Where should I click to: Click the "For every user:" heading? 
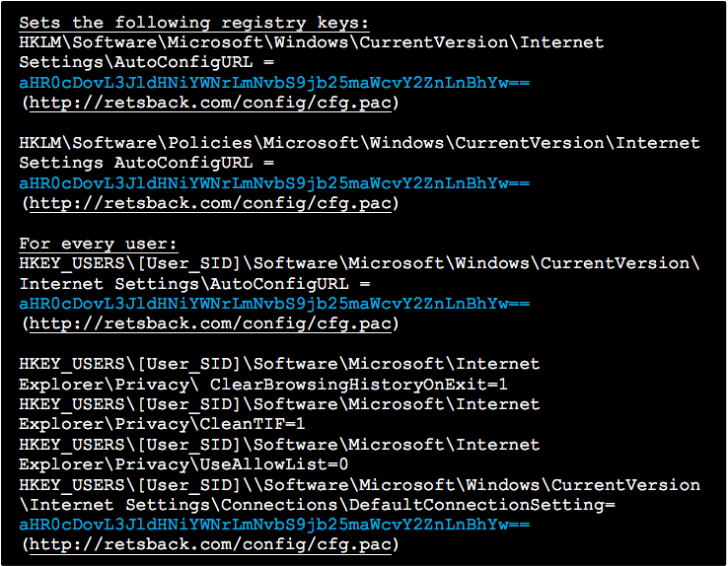coord(98,244)
